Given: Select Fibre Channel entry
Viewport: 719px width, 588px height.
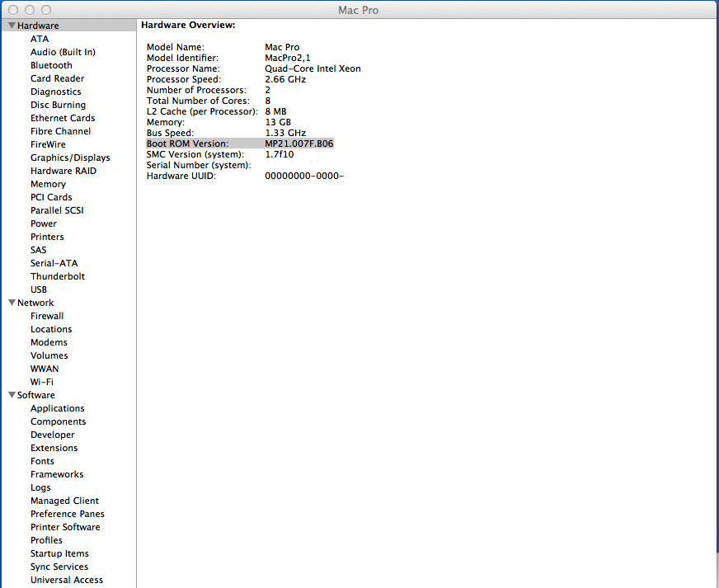Looking at the screenshot, I should [x=60, y=131].
